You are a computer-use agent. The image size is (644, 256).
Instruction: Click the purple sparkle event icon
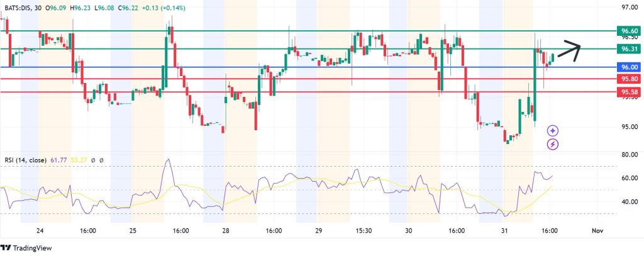click(x=553, y=131)
